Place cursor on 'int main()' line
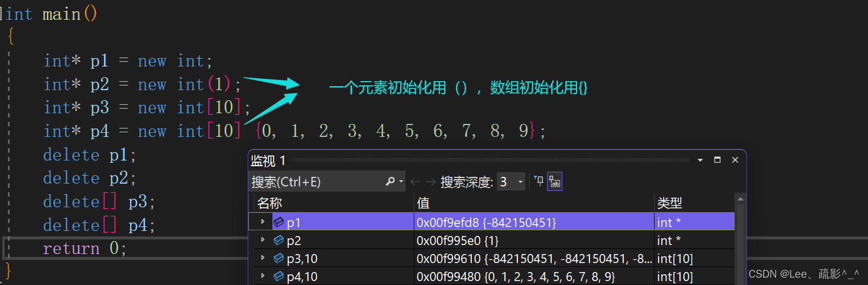This screenshot has height=285, width=868. (52, 14)
